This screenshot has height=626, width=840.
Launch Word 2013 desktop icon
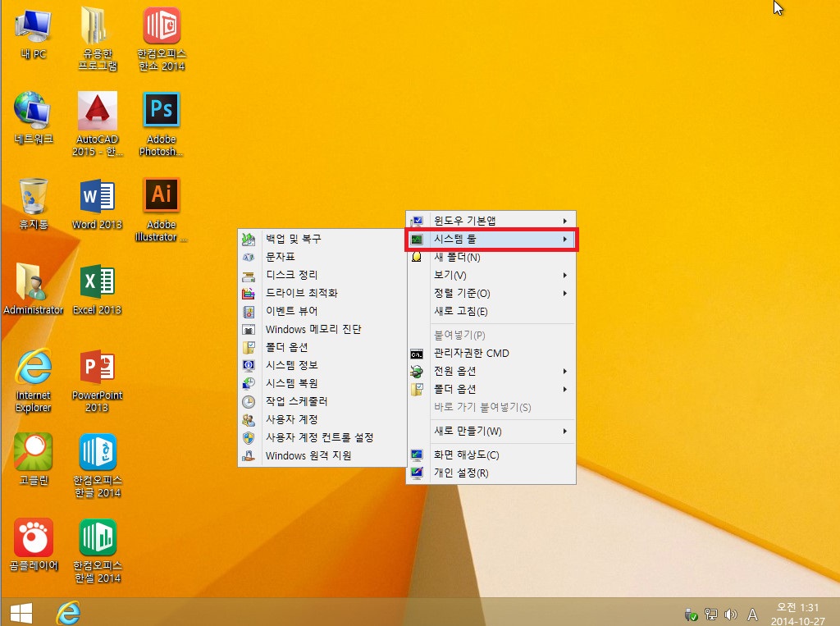[97, 203]
